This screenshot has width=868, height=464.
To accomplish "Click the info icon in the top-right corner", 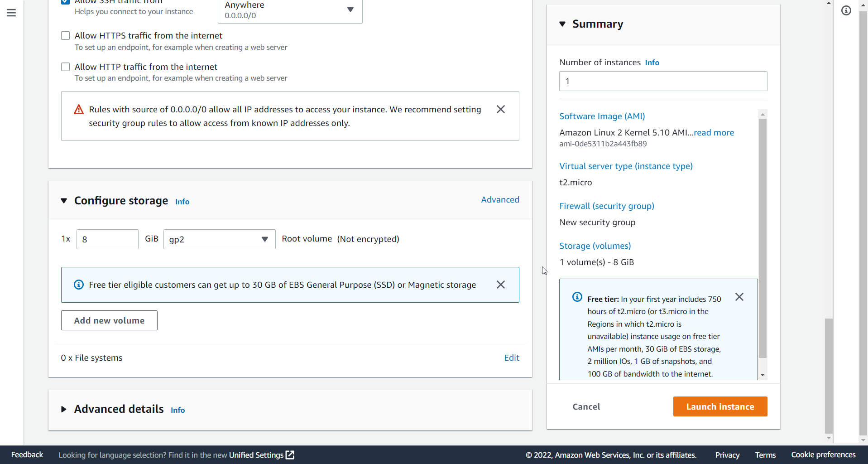I will [x=846, y=10].
